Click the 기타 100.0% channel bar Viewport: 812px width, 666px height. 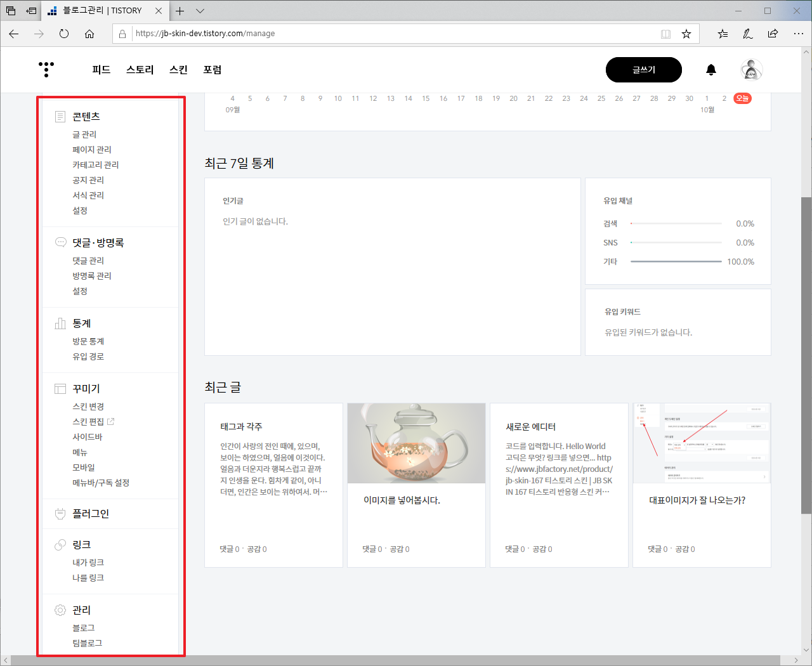[x=676, y=261]
